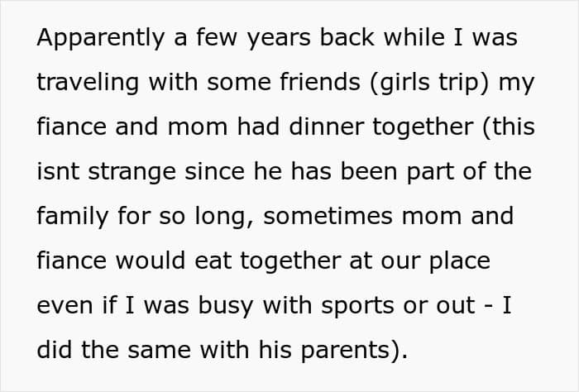Click the word "years" on the first line
Image resolution: width=579 pixels, height=392 pixels.
(x=279, y=39)
